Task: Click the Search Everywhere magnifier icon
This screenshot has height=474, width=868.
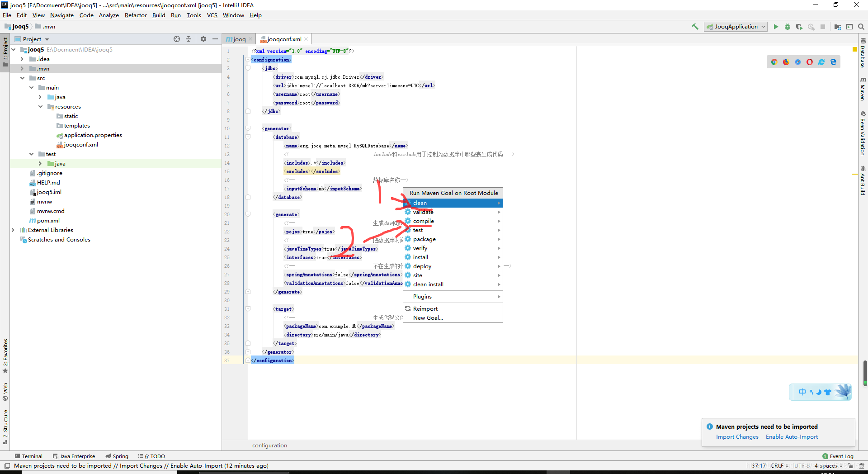Action: click(861, 27)
